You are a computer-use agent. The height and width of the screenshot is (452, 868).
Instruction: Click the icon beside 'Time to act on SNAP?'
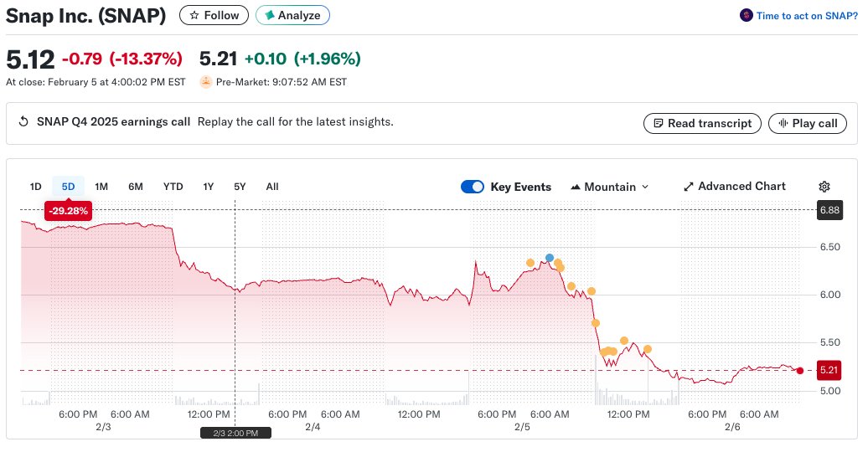[746, 16]
